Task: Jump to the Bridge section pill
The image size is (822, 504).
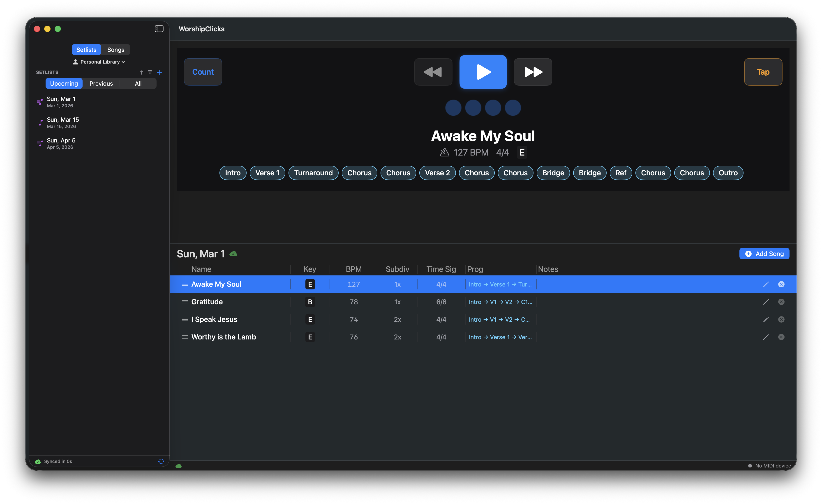Action: tap(553, 173)
